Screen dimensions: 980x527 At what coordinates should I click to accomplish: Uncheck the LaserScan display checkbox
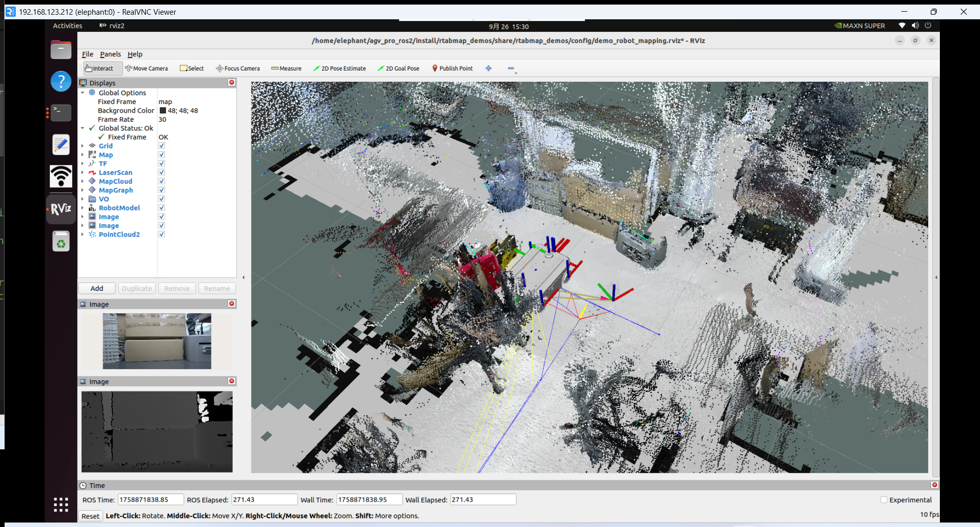(162, 173)
